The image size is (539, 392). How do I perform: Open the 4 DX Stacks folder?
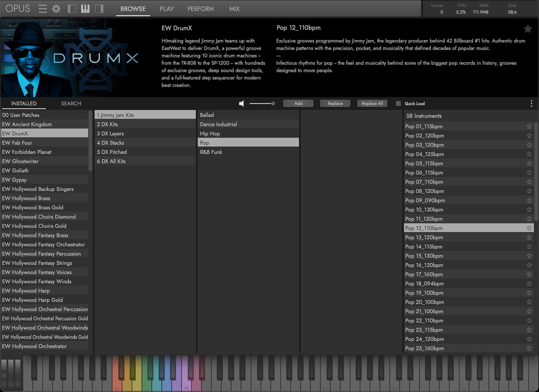pos(145,143)
